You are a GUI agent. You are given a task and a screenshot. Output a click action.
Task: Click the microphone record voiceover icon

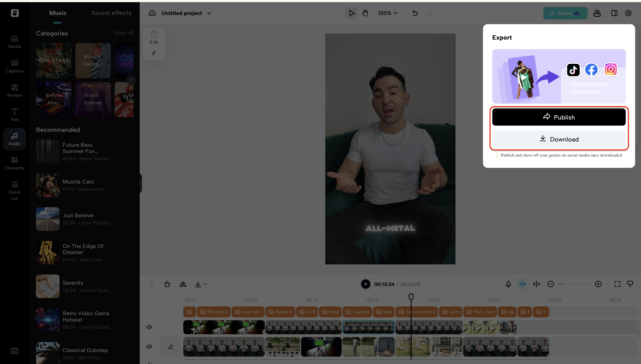[x=508, y=284]
